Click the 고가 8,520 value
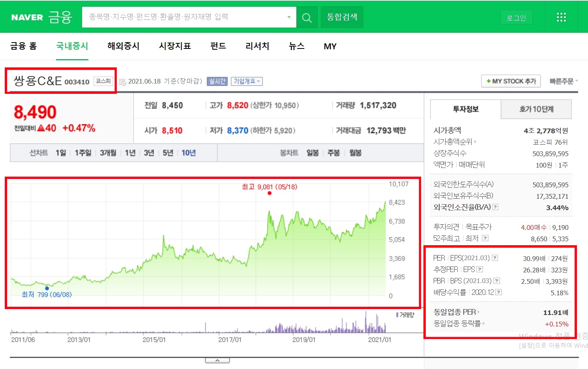This screenshot has height=369, width=588. (x=238, y=105)
